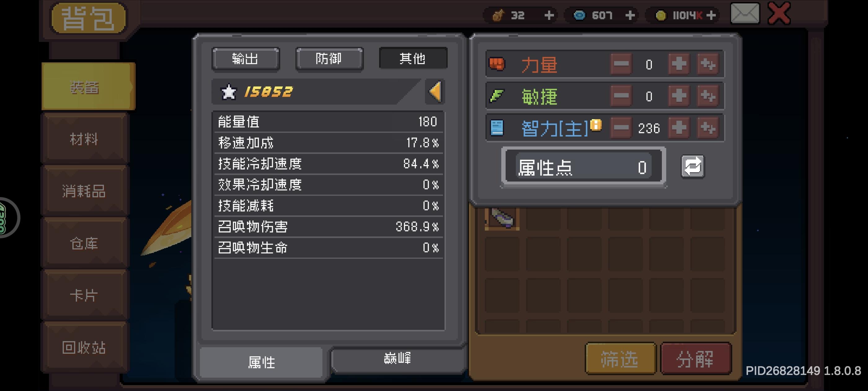Switch to the 防御 stats tab
The height and width of the screenshot is (391, 868).
coord(329,59)
